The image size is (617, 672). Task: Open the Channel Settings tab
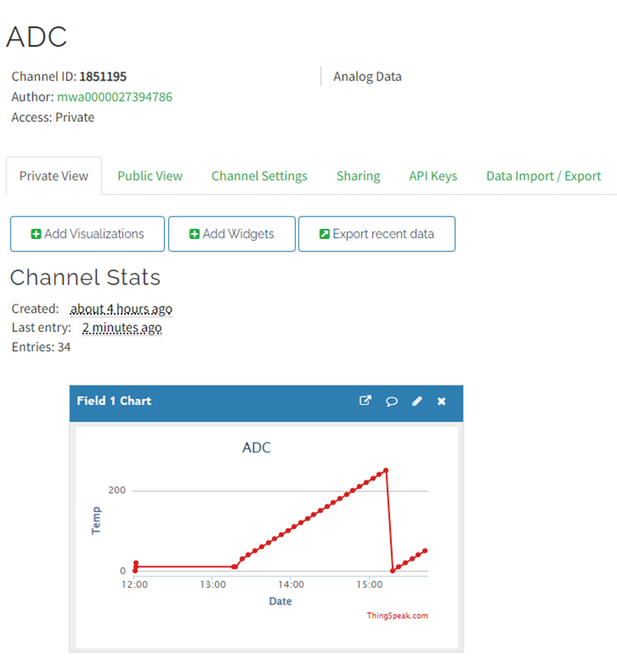259,176
